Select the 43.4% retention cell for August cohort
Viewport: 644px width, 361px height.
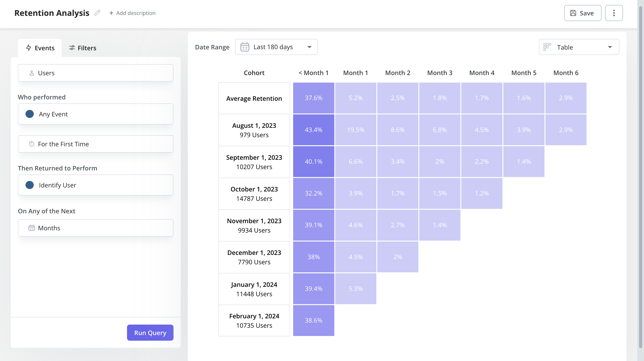click(x=314, y=130)
